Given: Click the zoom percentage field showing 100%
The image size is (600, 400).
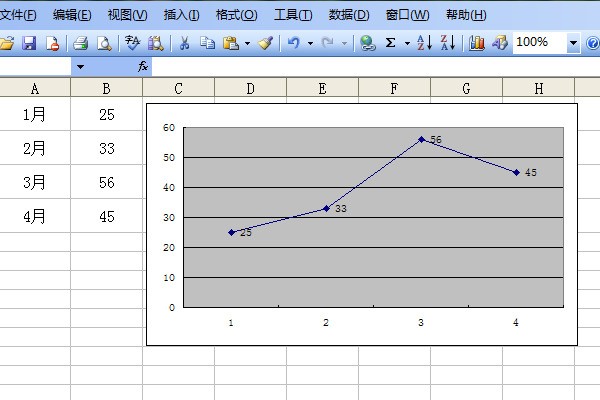Looking at the screenshot, I should 540,42.
